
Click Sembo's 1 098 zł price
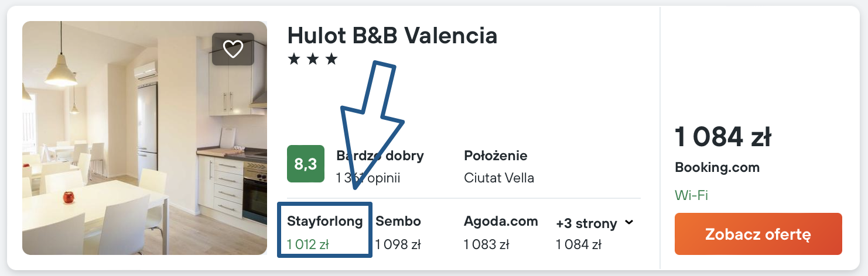coord(398,244)
